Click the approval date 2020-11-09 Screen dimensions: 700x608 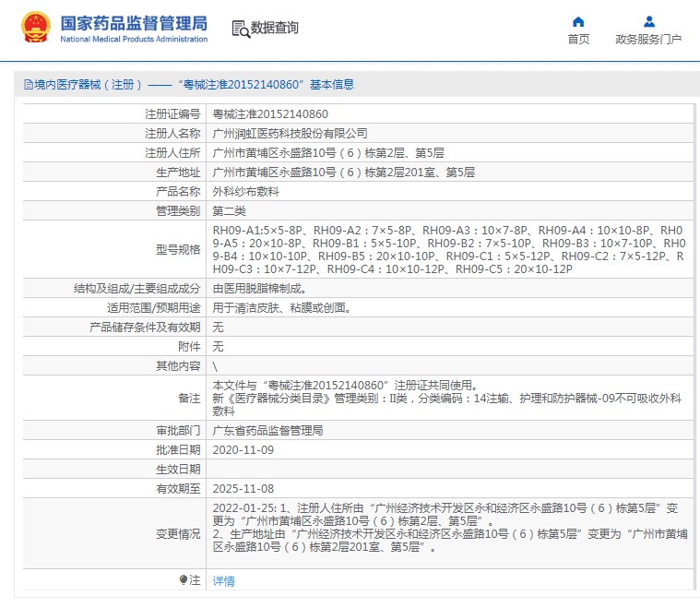243,450
